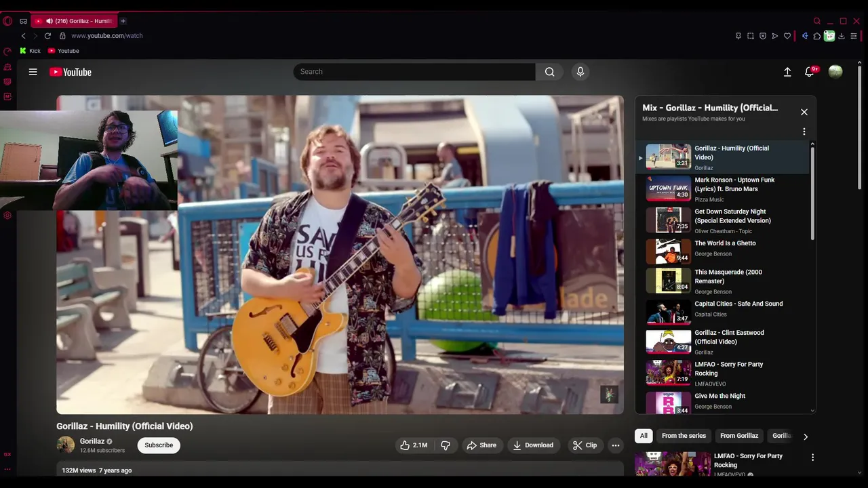
Task: Search with voice microphone button
Action: [x=580, y=72]
